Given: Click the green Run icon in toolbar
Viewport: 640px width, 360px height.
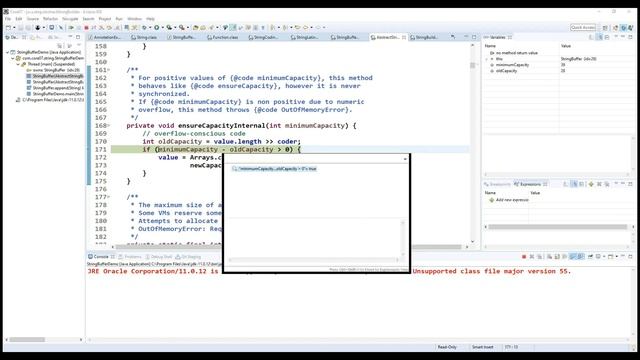Looking at the screenshot, I should pyautogui.click(x=156, y=28).
